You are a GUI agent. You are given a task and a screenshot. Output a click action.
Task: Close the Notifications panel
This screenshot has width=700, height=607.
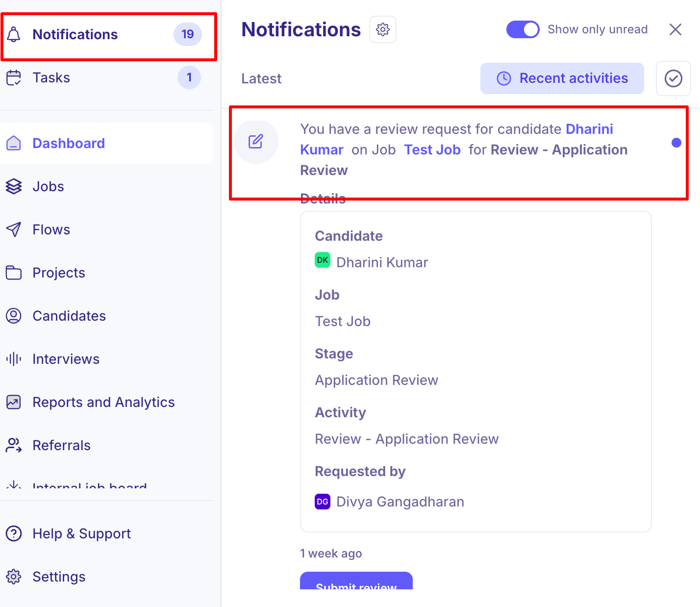pos(675,29)
